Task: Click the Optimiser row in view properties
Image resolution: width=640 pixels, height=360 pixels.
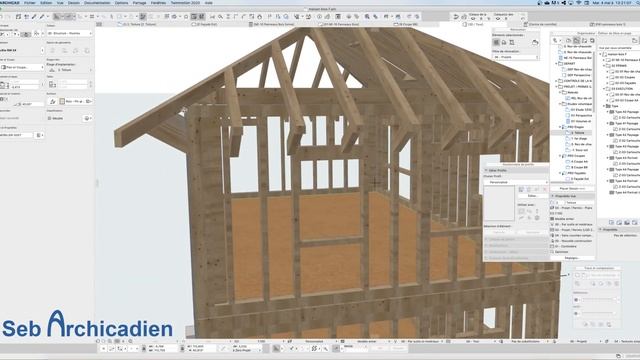Action: [x=572, y=252]
